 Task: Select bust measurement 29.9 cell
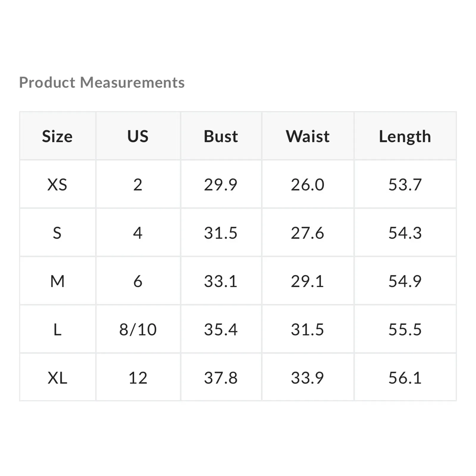coord(221,185)
